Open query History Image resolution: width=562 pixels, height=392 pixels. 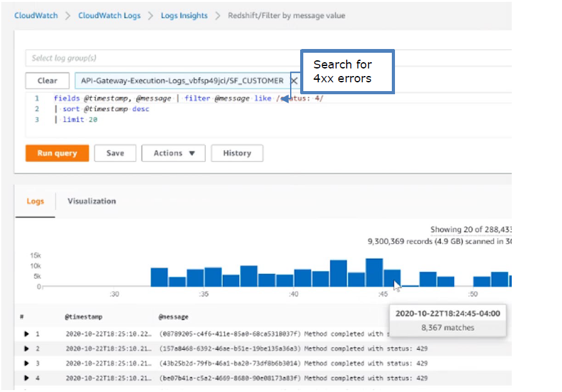[x=236, y=153]
